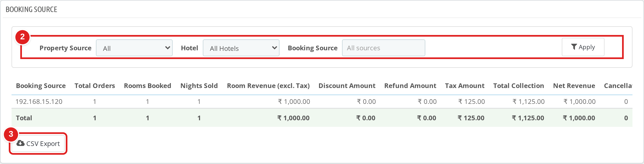Click the Net Revenue column header
This screenshot has height=164, width=644.
coord(574,86)
